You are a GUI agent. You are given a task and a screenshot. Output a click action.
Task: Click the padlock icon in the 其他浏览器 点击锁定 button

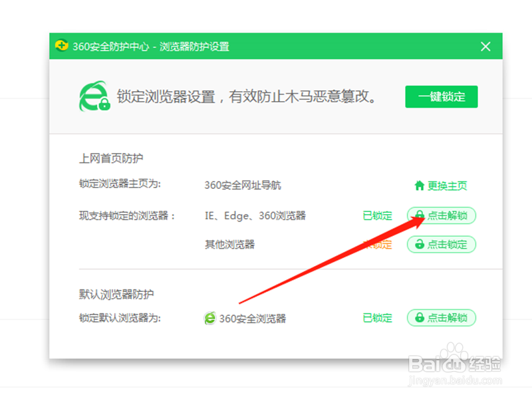[420, 244]
